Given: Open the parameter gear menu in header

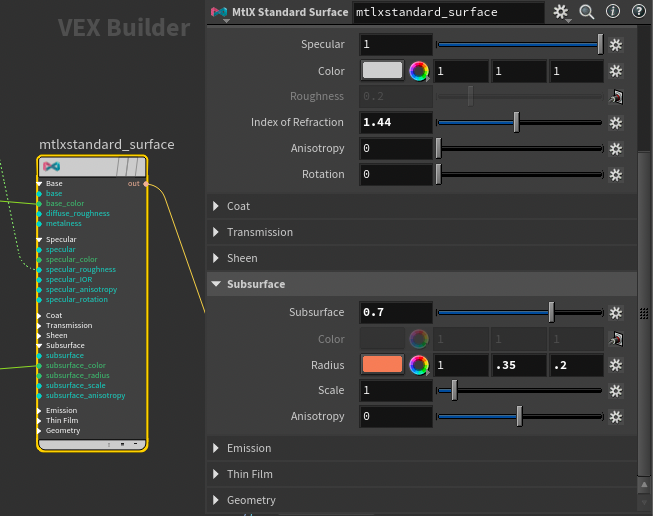Looking at the screenshot, I should pyautogui.click(x=561, y=12).
